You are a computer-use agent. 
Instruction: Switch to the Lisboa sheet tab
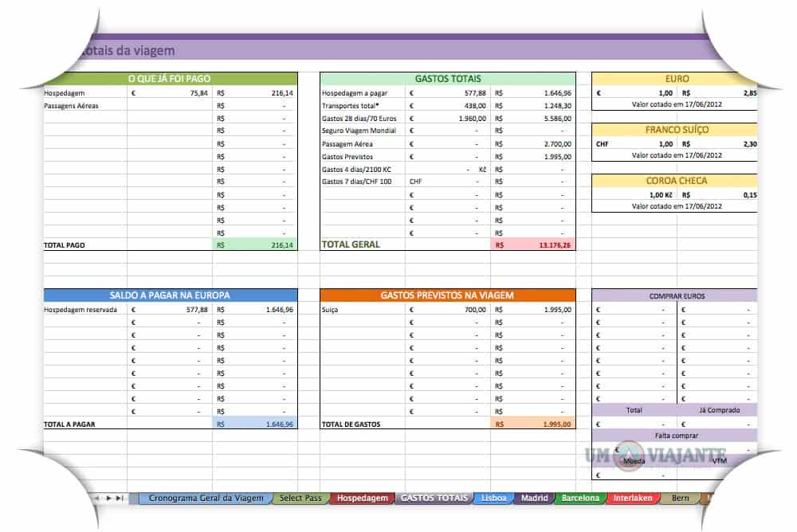(493, 497)
